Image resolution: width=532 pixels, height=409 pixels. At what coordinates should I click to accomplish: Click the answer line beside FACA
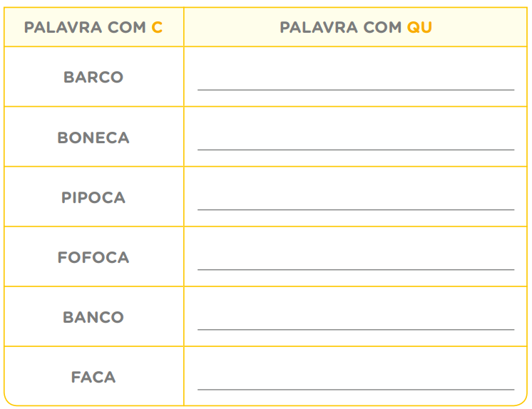pyautogui.click(x=356, y=389)
